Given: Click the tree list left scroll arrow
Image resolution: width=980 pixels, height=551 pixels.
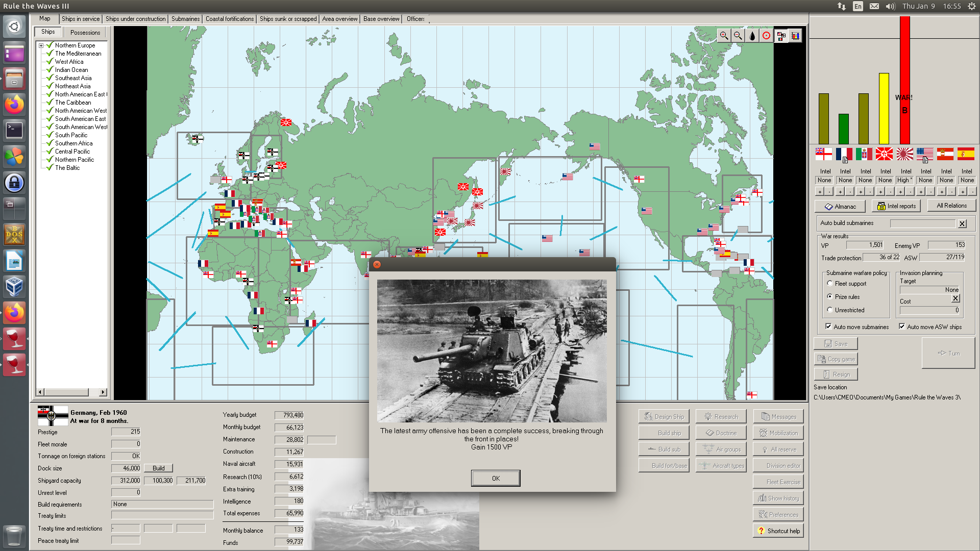Looking at the screenshot, I should (x=40, y=392).
